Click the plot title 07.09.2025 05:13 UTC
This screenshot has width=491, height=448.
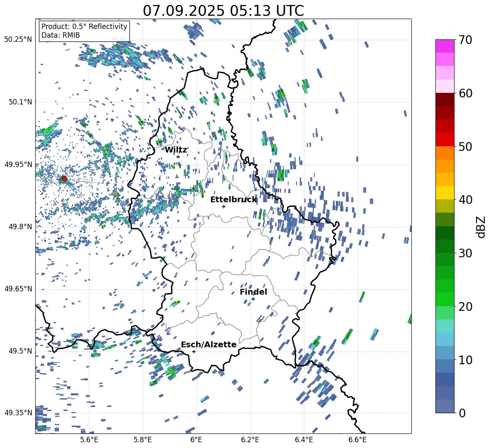click(x=223, y=11)
